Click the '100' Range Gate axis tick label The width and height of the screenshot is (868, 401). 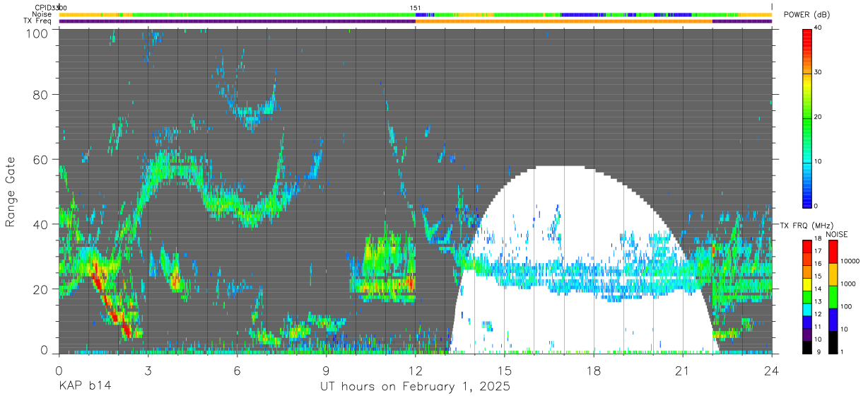(36, 33)
